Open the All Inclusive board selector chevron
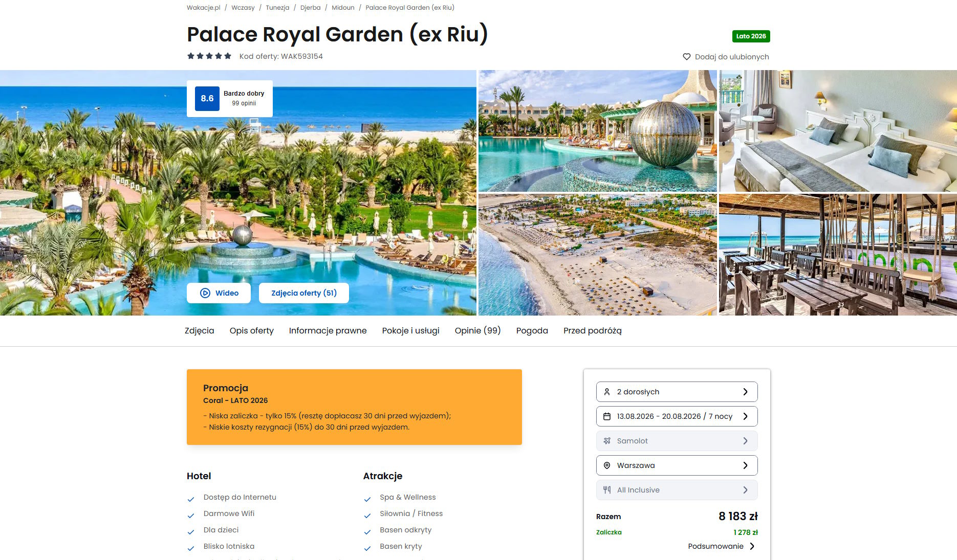The height and width of the screenshot is (560, 957). coord(745,490)
